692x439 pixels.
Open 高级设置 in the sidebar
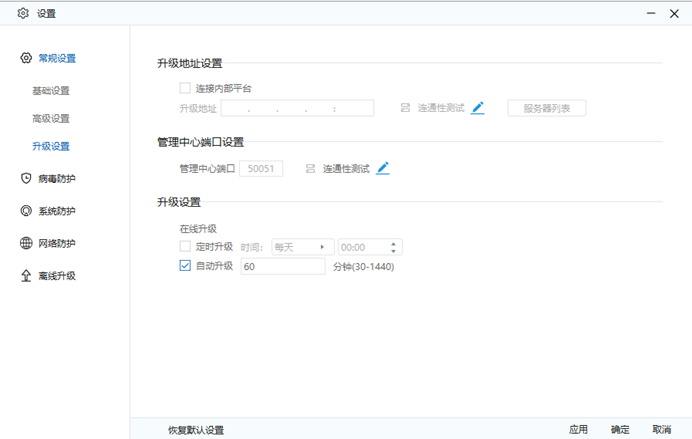51,118
